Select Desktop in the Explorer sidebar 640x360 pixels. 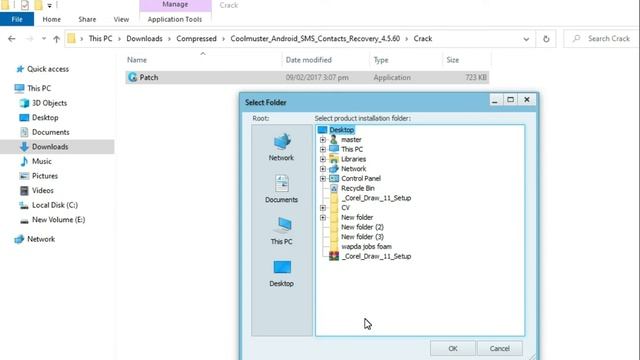tap(45, 118)
